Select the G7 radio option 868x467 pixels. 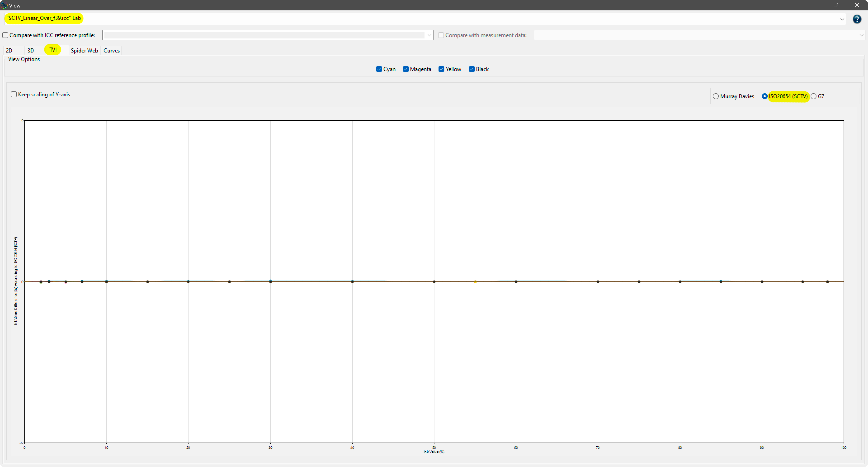814,96
